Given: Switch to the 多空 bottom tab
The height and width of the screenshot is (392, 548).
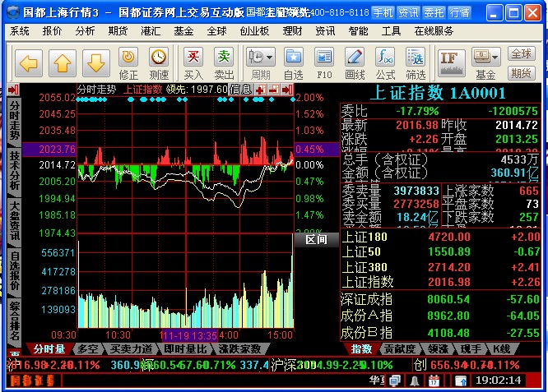Looking at the screenshot, I should click(88, 348).
